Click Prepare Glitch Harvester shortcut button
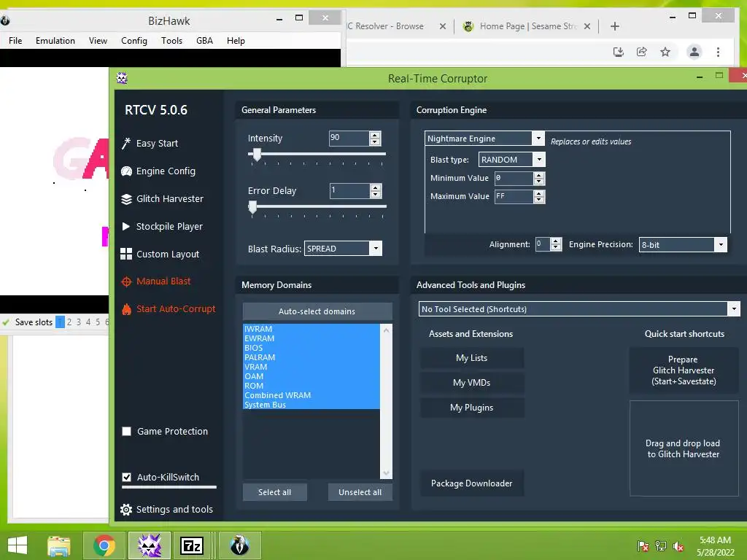The image size is (747, 560). pyautogui.click(x=684, y=370)
